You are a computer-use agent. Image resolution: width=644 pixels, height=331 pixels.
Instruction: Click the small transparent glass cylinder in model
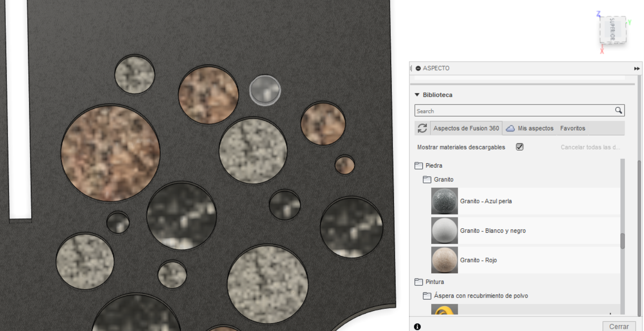265,90
